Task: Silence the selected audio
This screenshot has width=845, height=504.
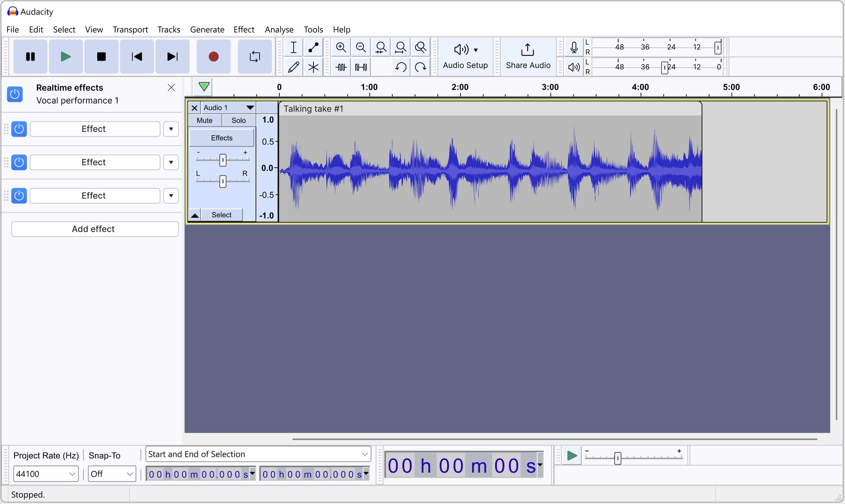Action: [360, 67]
